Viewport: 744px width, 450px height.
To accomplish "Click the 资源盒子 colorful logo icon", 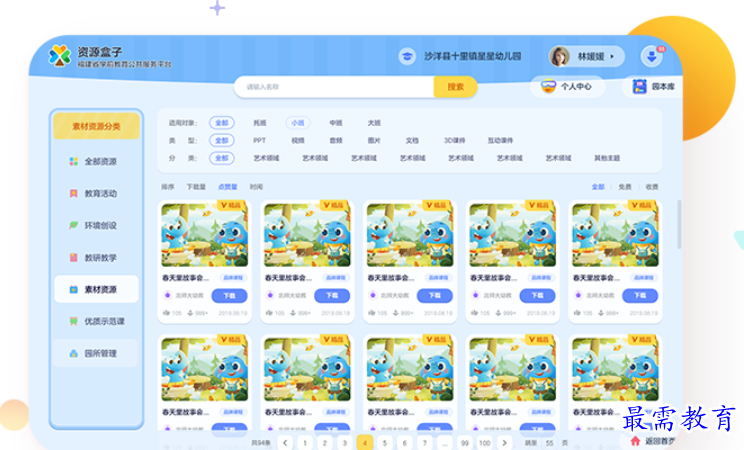I will 59,56.
